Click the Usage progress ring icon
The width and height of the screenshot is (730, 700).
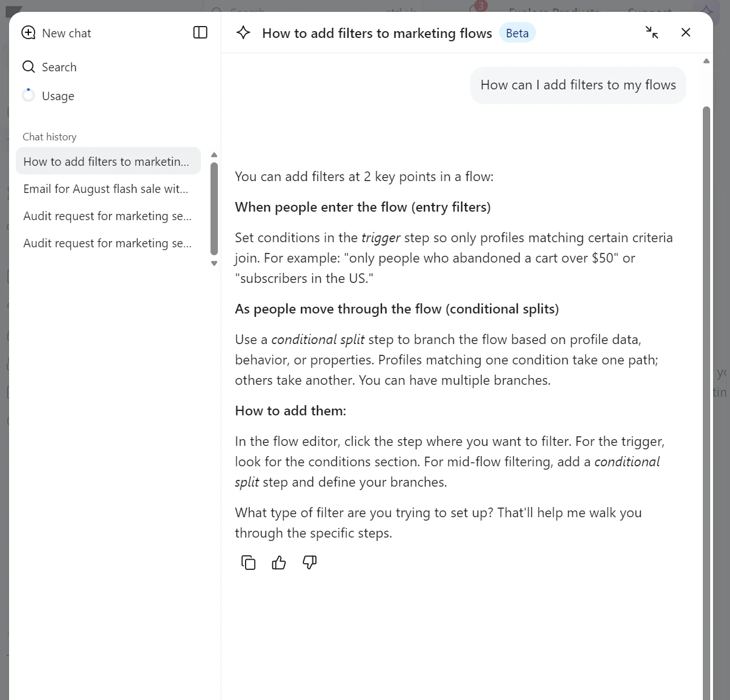pyautogui.click(x=28, y=95)
